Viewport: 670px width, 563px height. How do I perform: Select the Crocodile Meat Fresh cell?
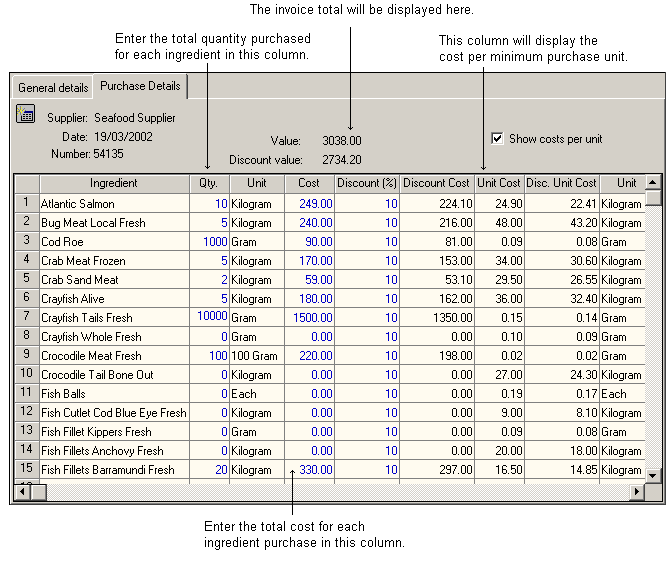point(114,356)
